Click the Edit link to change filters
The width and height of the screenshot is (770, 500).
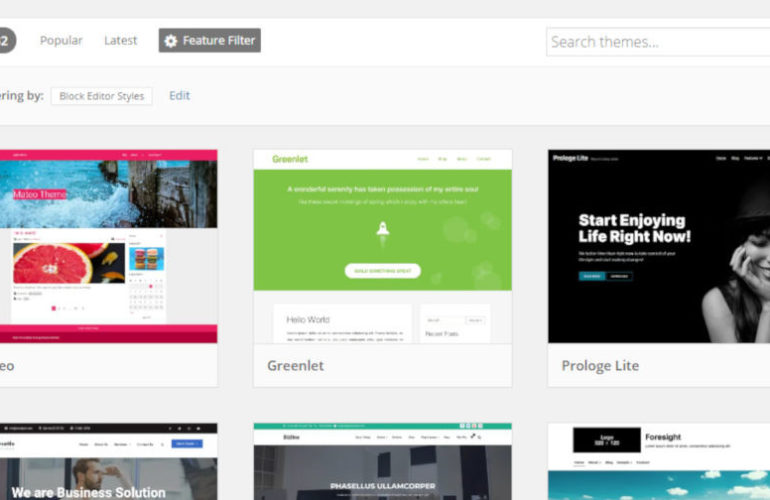pyautogui.click(x=179, y=96)
